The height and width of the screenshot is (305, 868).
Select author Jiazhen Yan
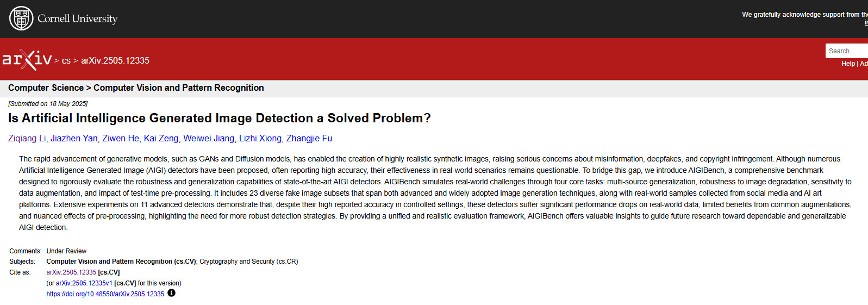pos(74,139)
